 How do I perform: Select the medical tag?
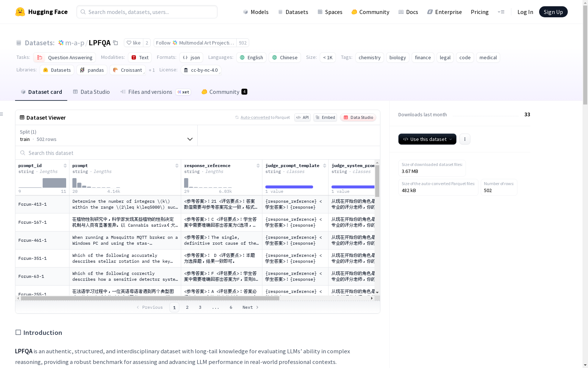[488, 57]
